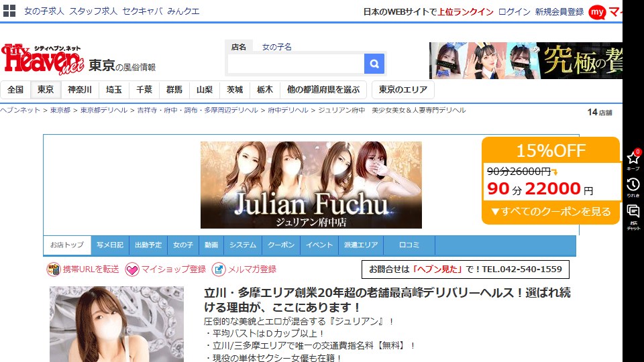
Task: Select 群馬 region tab
Action: click(x=174, y=89)
